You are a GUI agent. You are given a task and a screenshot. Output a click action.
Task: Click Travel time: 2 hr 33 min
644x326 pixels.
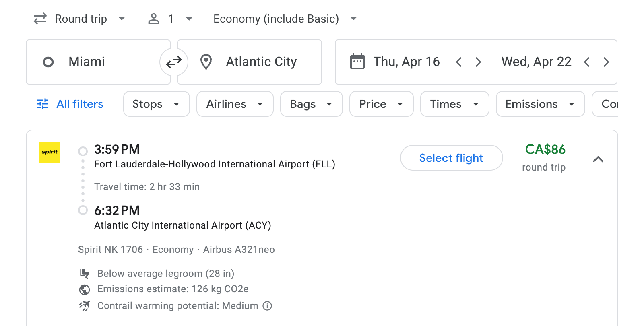pos(147,187)
